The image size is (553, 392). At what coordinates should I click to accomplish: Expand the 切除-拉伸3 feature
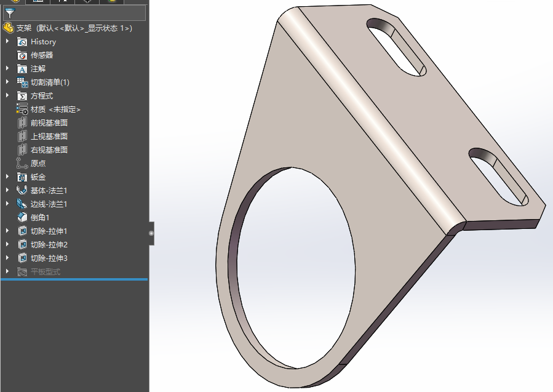[x=7, y=258]
